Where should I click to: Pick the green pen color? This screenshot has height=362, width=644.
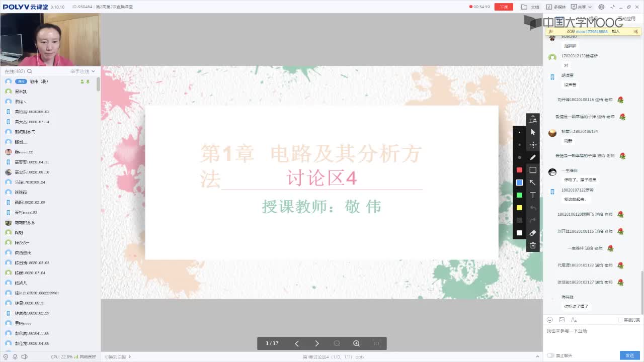(x=520, y=195)
